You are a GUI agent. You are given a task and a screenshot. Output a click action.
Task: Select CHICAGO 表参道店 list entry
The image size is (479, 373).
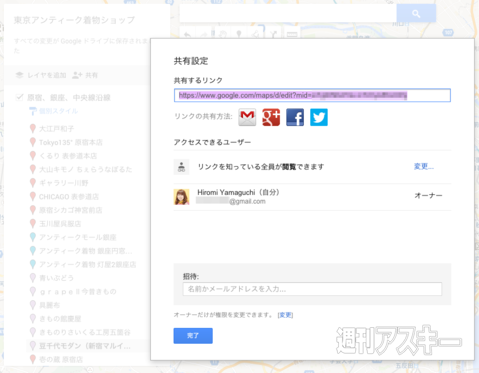coord(69,197)
